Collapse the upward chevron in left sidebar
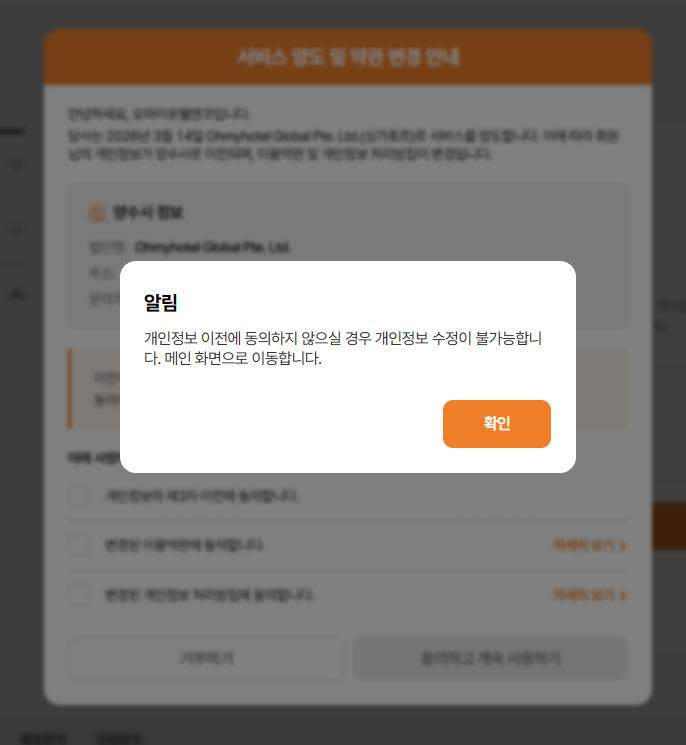This screenshot has height=745, width=686. [x=17, y=295]
